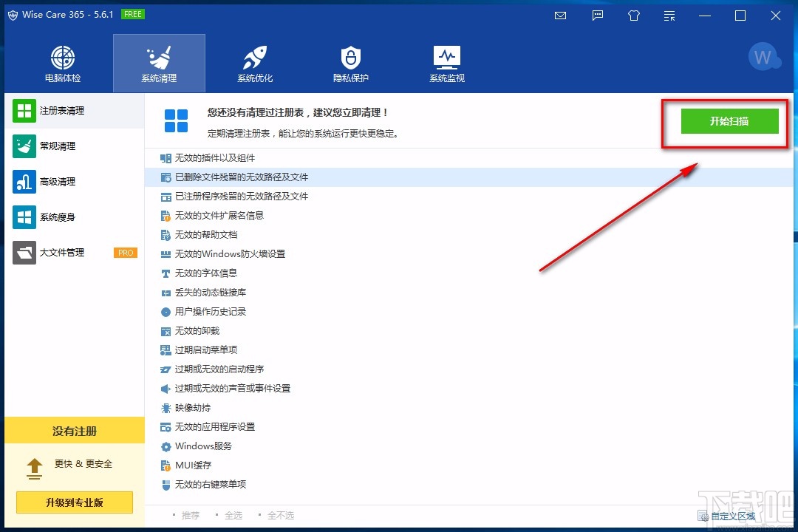798x532 pixels.
Task: Click the icon beside 丢失的动态链接库
Action: click(166, 293)
